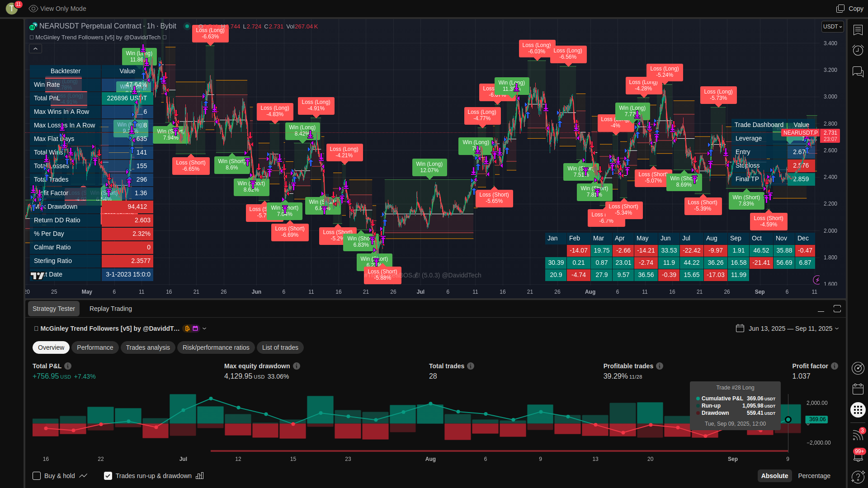
Task: Open the help center question icon
Action: pos(858,477)
